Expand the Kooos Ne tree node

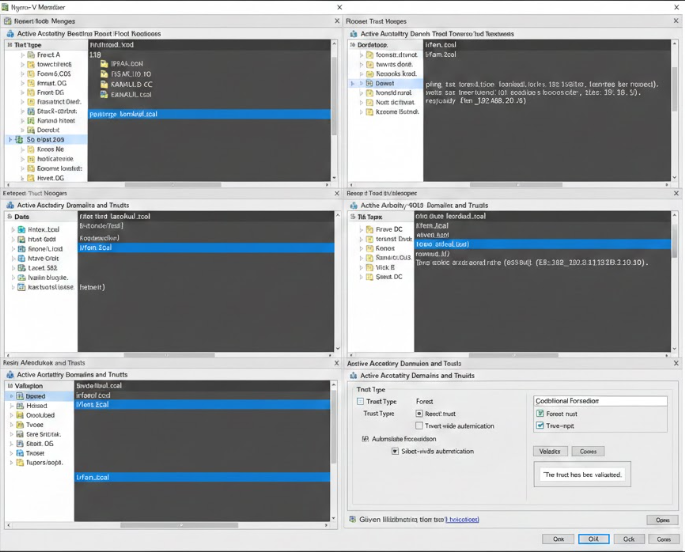[22, 149]
